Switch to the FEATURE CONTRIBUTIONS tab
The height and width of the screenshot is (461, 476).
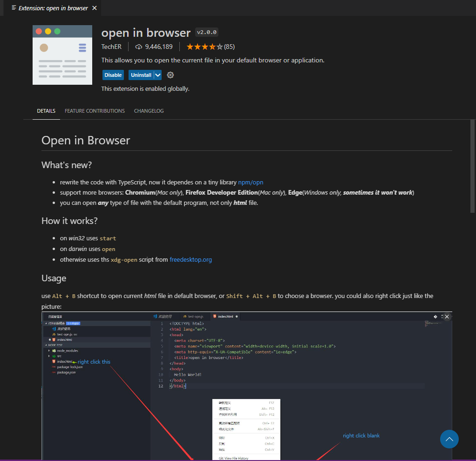pos(95,111)
